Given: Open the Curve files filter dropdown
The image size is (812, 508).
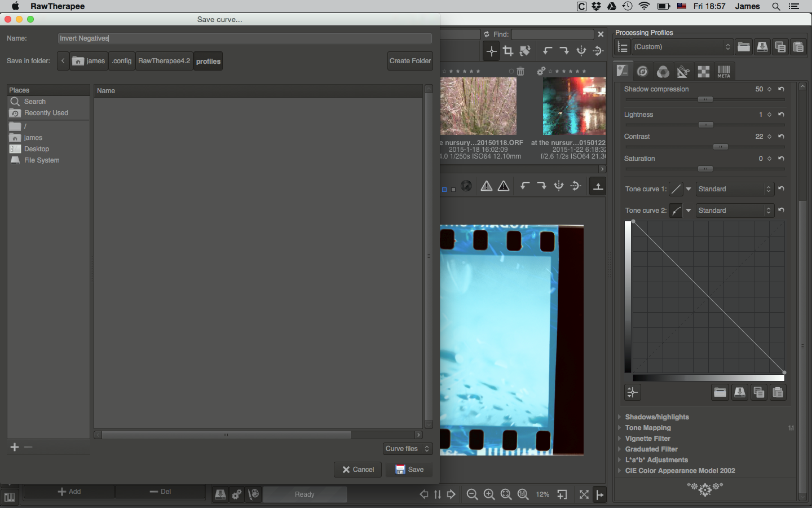Looking at the screenshot, I should tap(408, 449).
